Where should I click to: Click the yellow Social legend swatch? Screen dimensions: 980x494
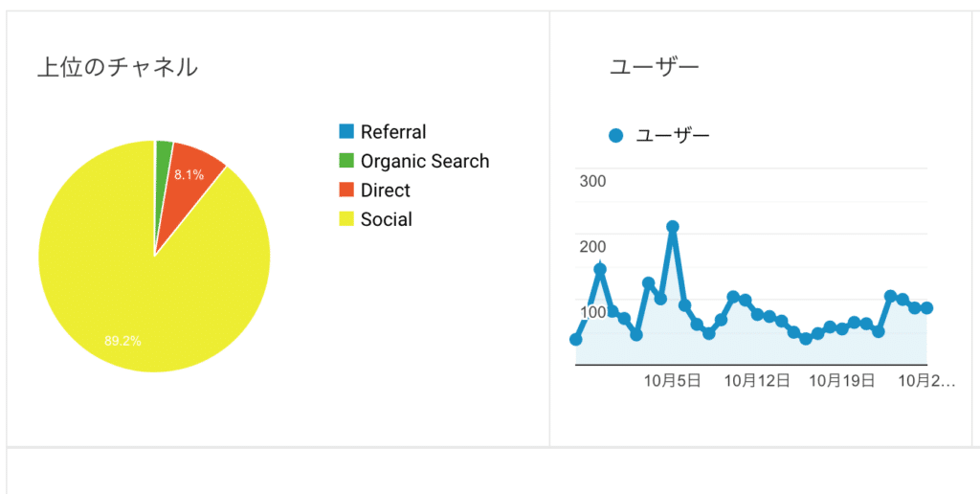click(x=346, y=219)
